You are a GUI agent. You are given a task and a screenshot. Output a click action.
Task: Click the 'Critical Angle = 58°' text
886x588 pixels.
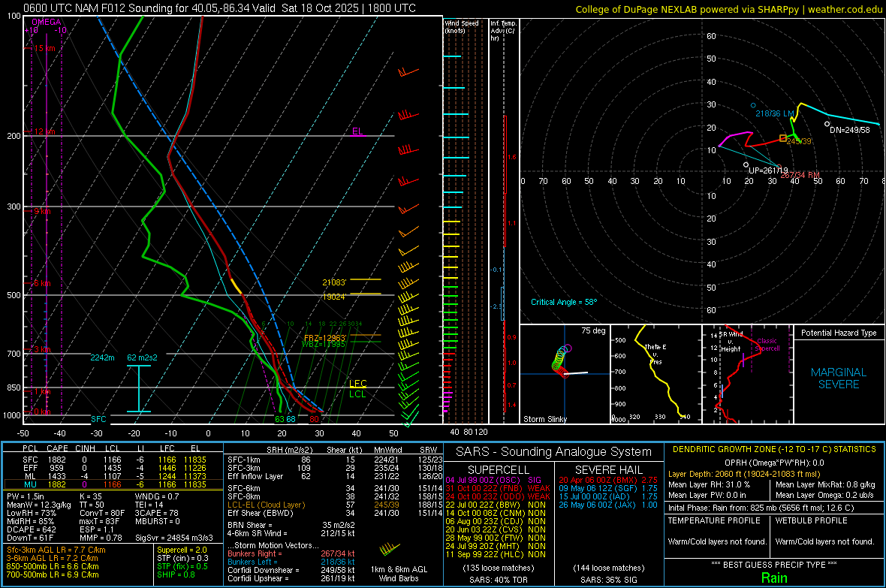pyautogui.click(x=564, y=302)
